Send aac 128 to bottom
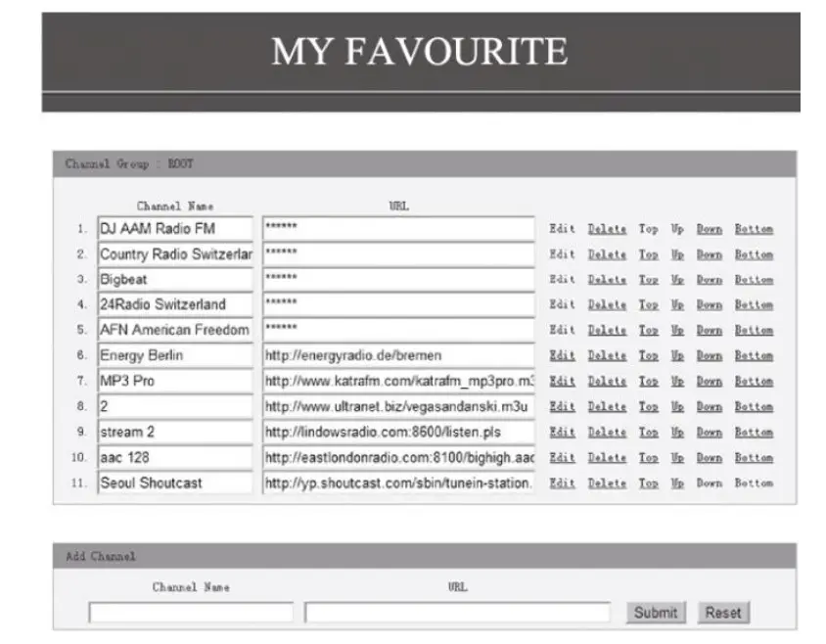This screenshot has width=826, height=644. pos(754,457)
